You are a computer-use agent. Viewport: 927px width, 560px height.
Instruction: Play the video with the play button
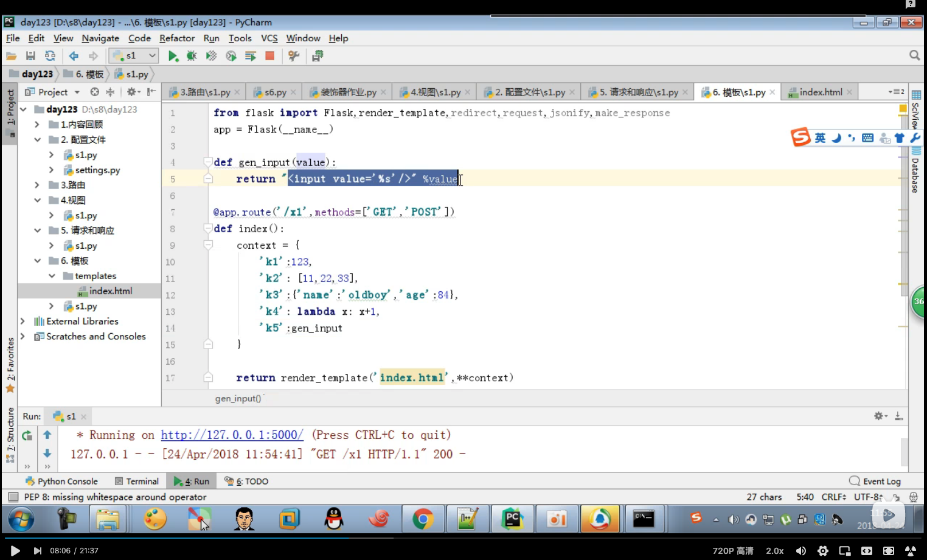[15, 551]
